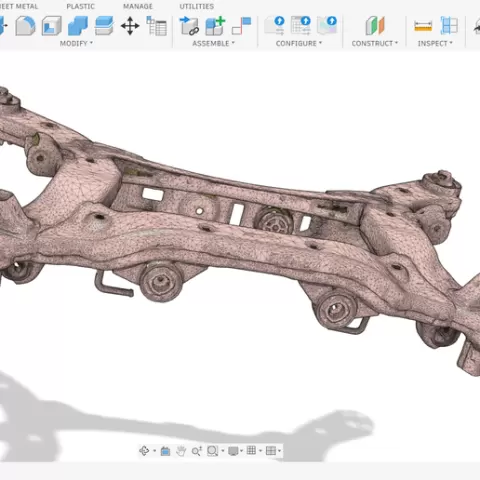Select the Shell tool icon
The height and width of the screenshot is (480, 480).
[52, 26]
